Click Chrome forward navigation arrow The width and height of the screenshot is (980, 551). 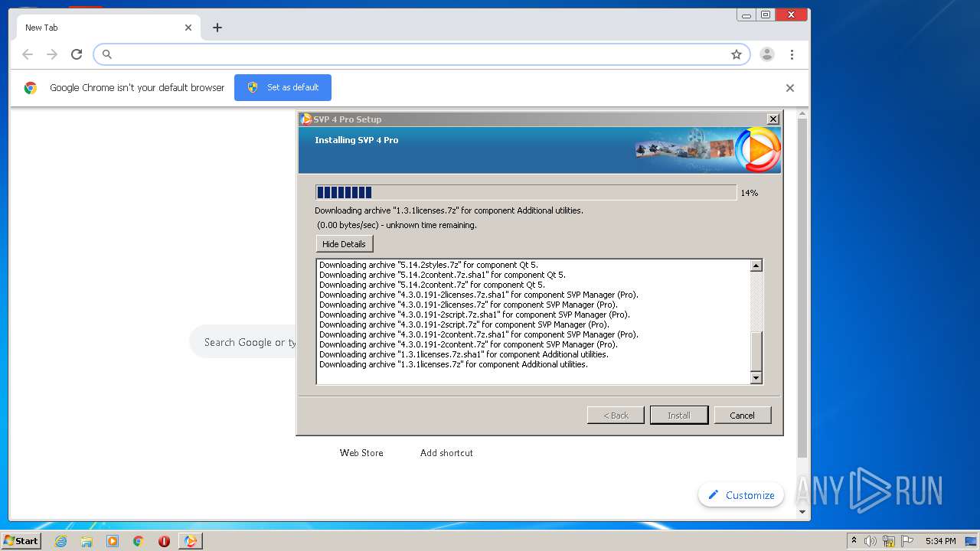pyautogui.click(x=52, y=54)
